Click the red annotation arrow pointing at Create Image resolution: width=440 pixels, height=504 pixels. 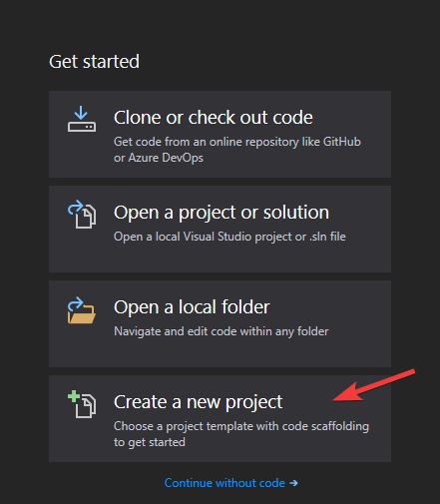tap(374, 385)
